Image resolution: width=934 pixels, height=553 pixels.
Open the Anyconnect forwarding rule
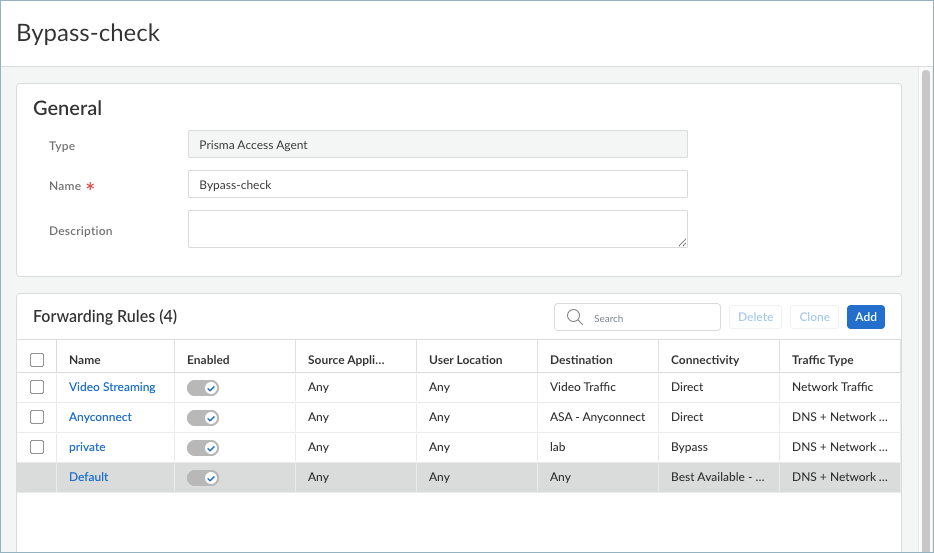(x=100, y=417)
